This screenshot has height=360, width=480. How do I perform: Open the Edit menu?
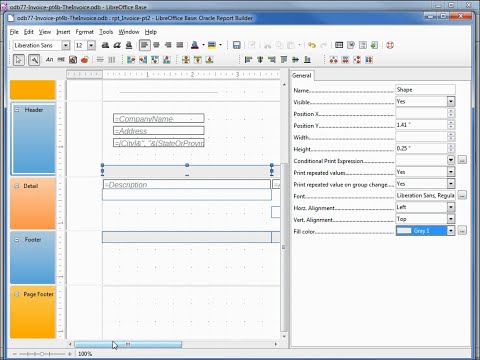click(29, 32)
